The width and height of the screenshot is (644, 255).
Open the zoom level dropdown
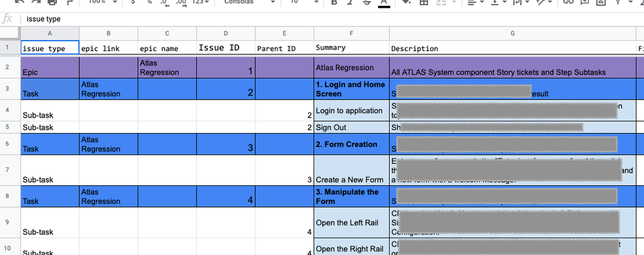tap(103, 3)
